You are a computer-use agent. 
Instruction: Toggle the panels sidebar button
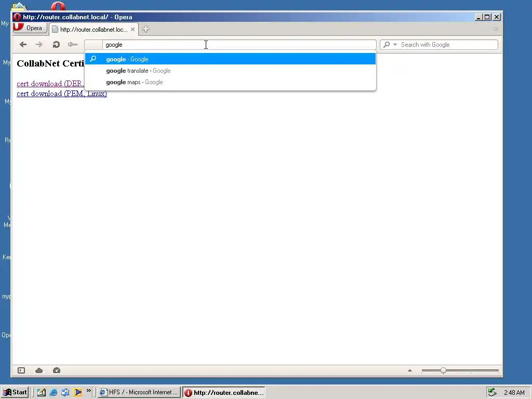pos(21,370)
